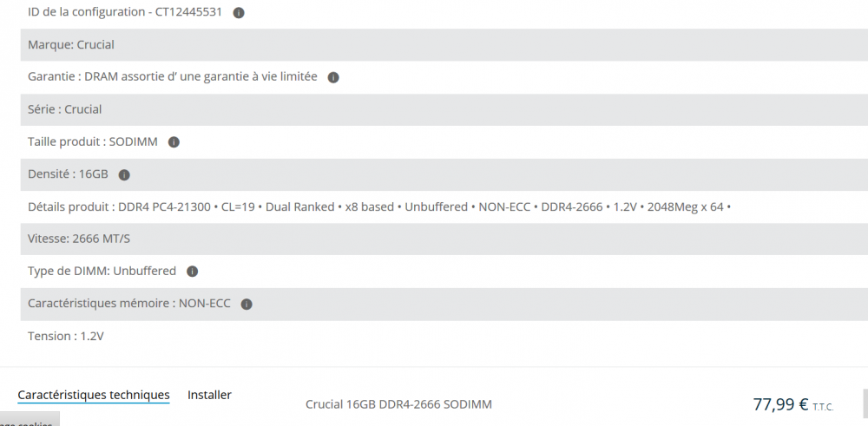Click the Densité : 16GB label text
Screen dimensions: 868x426
(x=68, y=174)
